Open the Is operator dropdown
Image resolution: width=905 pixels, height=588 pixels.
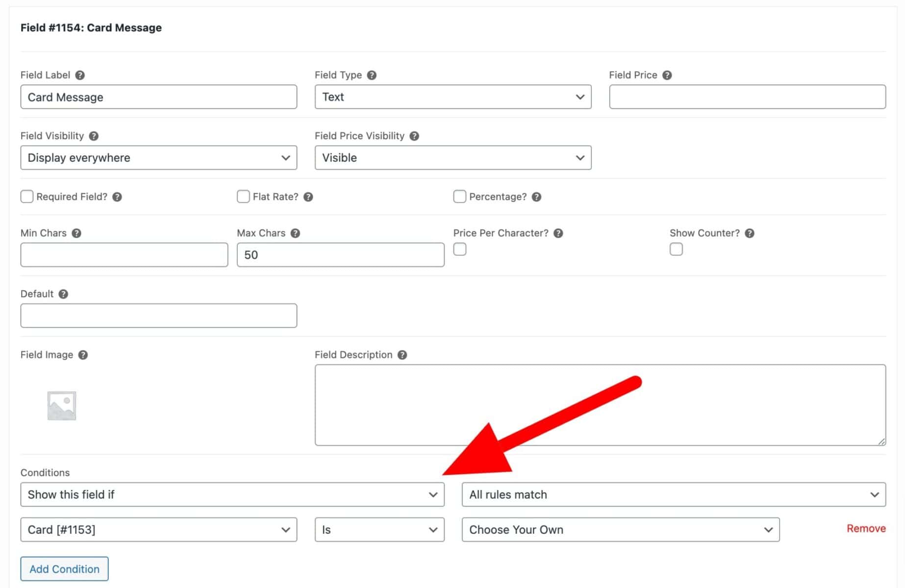coord(379,530)
